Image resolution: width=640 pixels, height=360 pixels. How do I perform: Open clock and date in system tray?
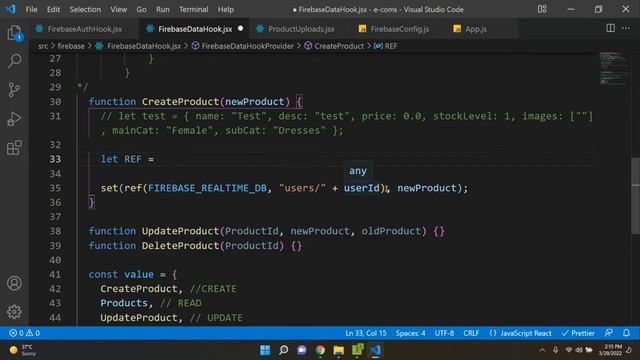tap(610, 350)
